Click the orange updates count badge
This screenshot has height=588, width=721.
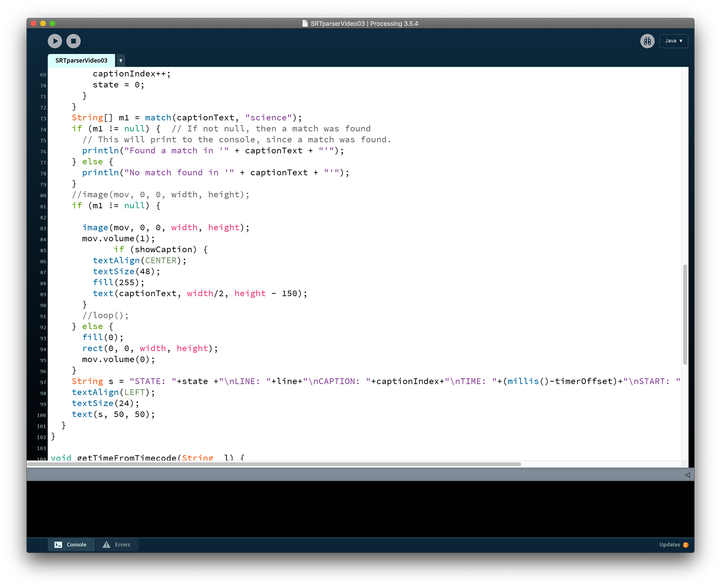(685, 545)
